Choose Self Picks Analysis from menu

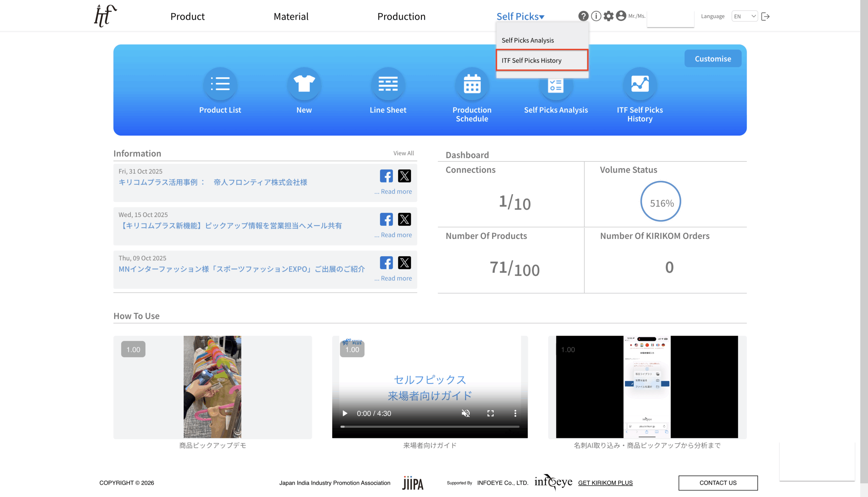[x=528, y=40]
